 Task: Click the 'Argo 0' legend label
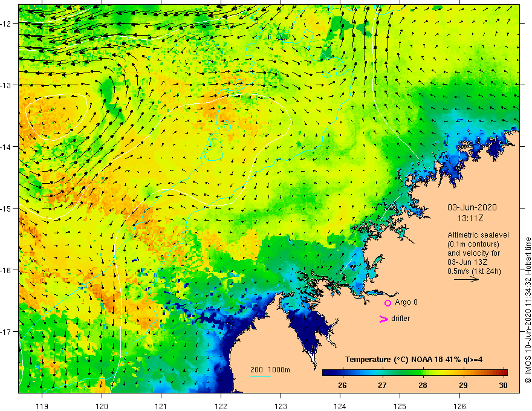[406, 302]
